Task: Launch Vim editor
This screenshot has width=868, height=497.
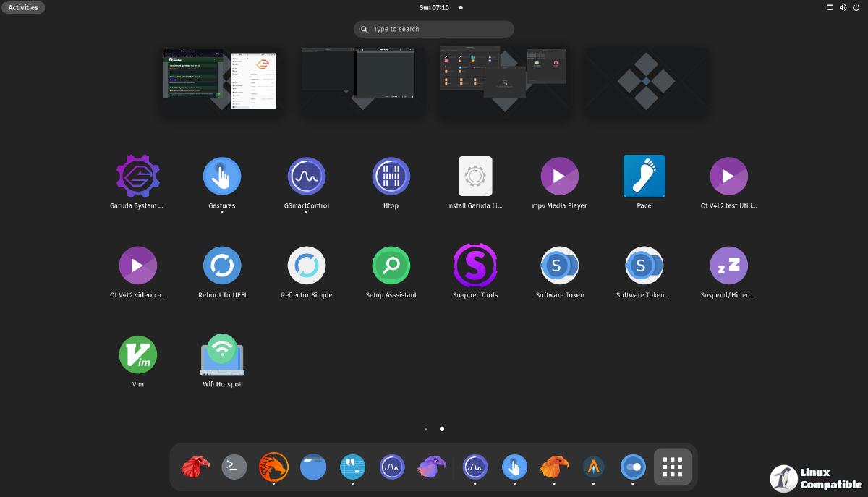Action: pyautogui.click(x=137, y=354)
